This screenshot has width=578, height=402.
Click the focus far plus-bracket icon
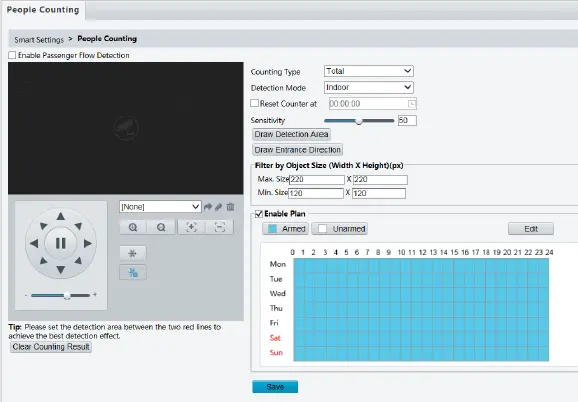coord(191,227)
